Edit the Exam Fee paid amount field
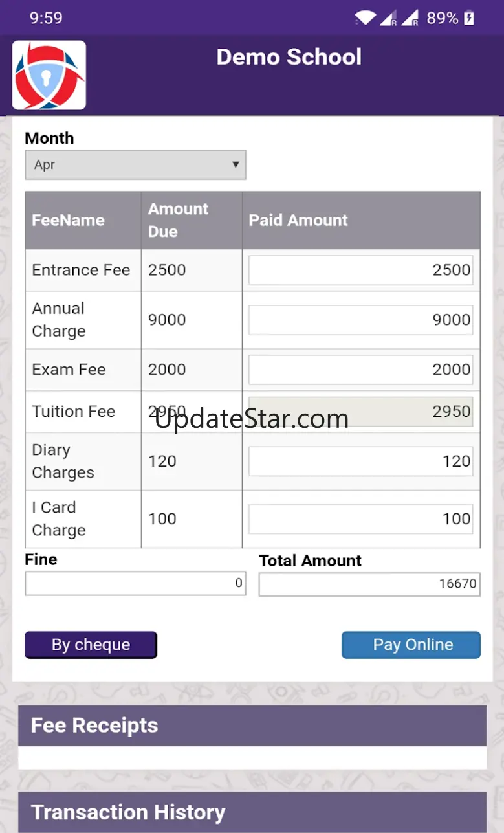 (360, 370)
